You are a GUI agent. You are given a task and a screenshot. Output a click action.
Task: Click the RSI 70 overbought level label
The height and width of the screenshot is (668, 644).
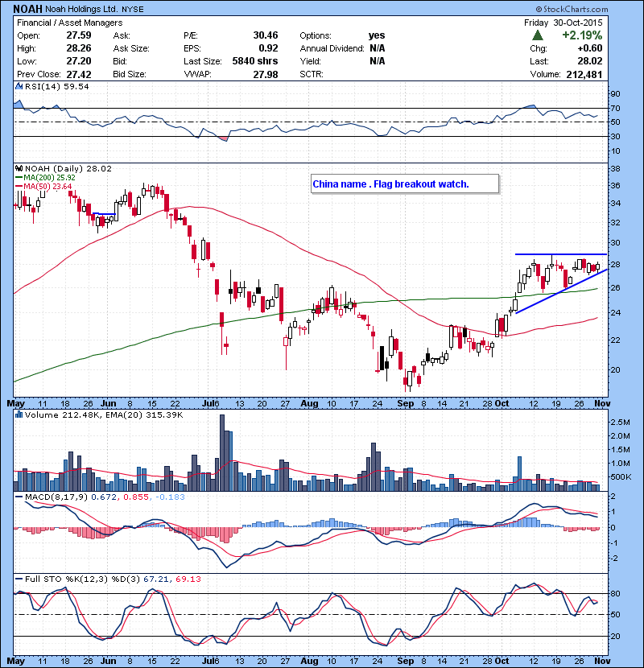616,108
